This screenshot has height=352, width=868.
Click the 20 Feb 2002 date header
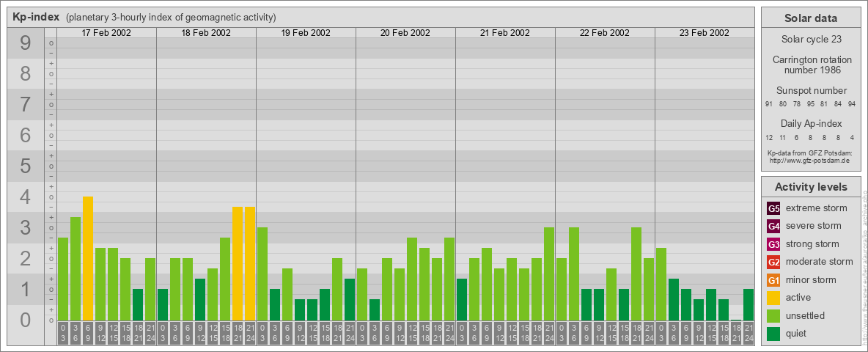(x=405, y=33)
